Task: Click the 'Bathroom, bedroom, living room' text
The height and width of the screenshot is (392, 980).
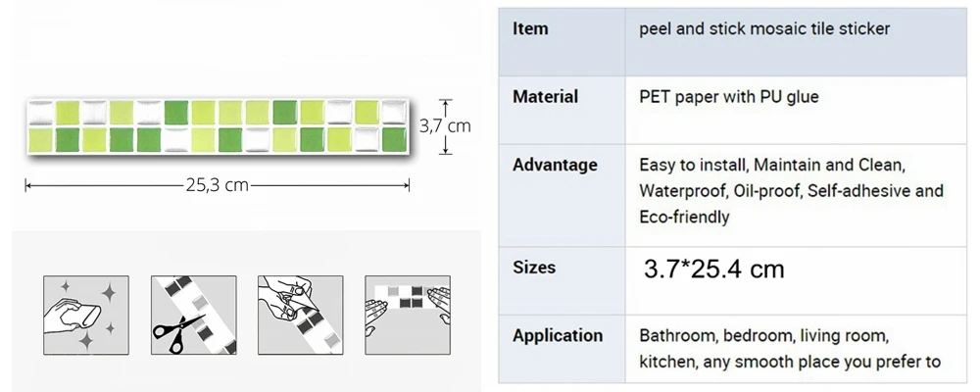Action: [x=763, y=336]
